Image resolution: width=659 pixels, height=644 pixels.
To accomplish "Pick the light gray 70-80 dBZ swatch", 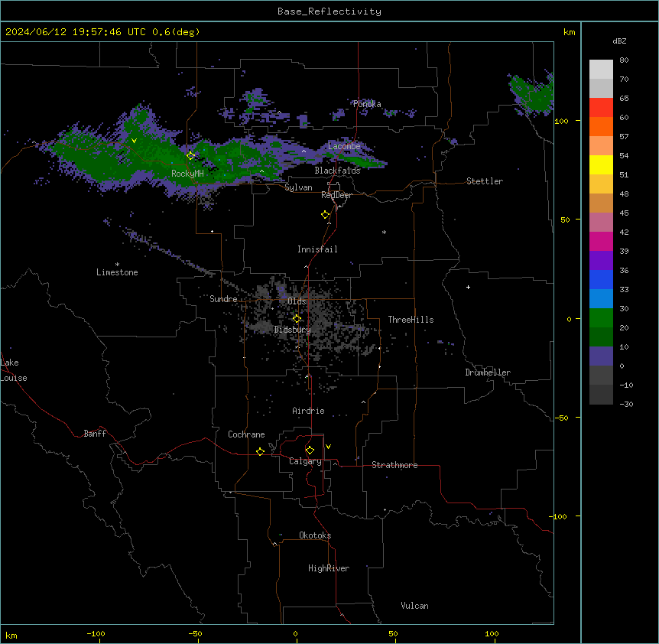I will (x=601, y=69).
